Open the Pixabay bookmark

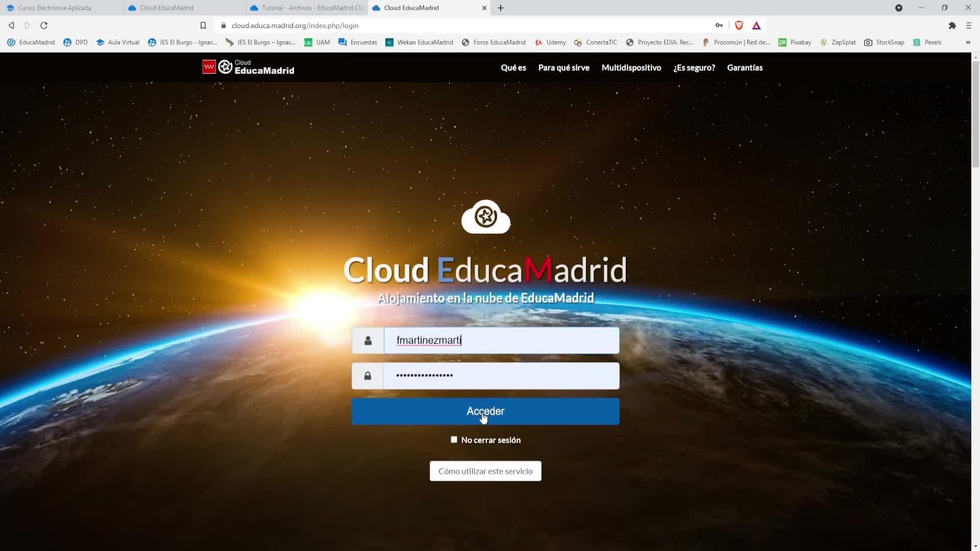point(795,42)
